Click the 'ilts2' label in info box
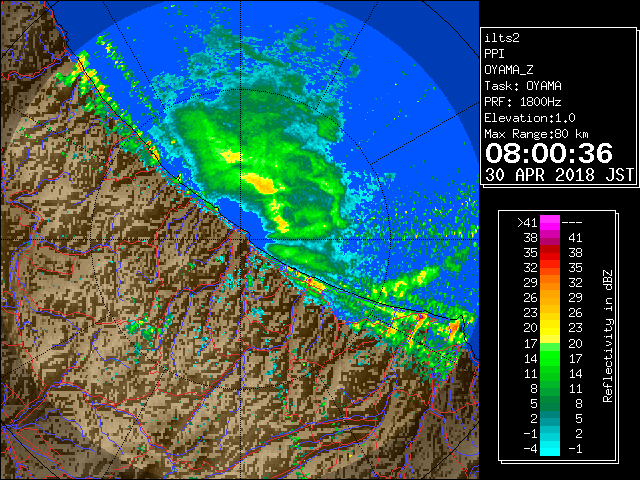The height and width of the screenshot is (480, 640). coord(502,38)
